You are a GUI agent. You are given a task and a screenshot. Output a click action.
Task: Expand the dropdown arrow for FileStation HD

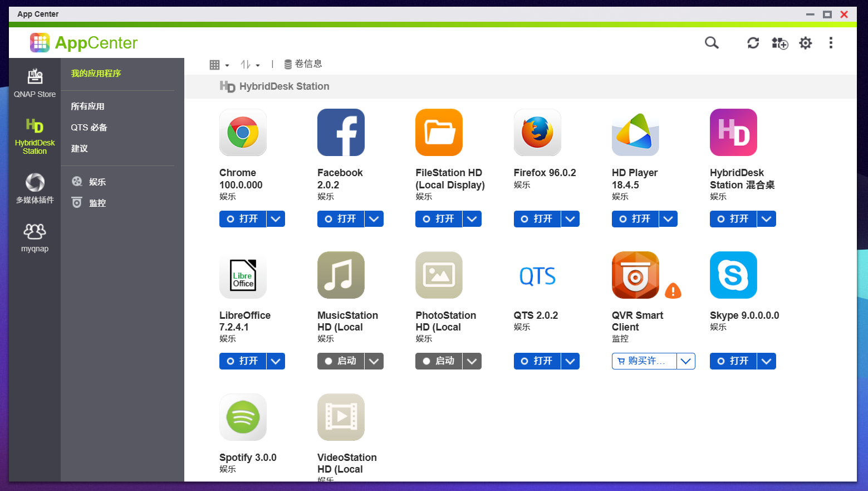coord(472,219)
